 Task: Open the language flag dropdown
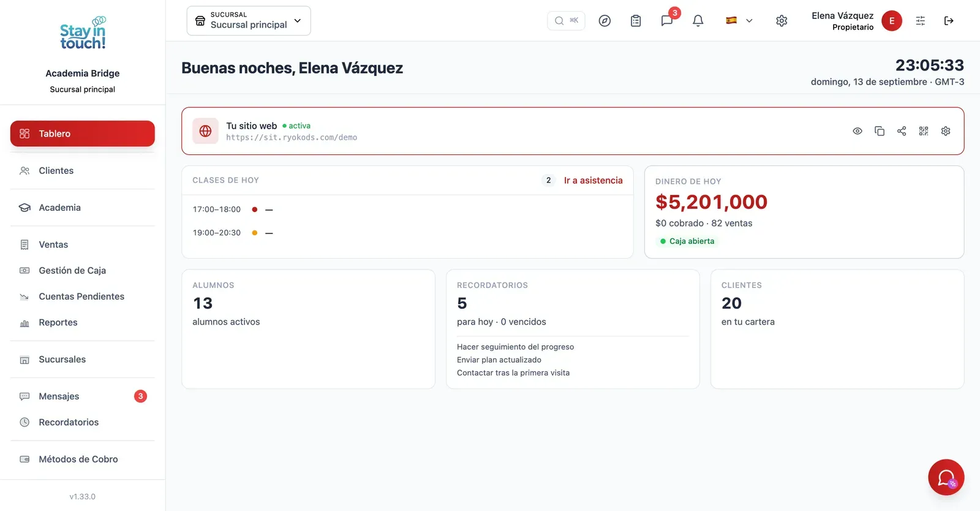click(739, 21)
